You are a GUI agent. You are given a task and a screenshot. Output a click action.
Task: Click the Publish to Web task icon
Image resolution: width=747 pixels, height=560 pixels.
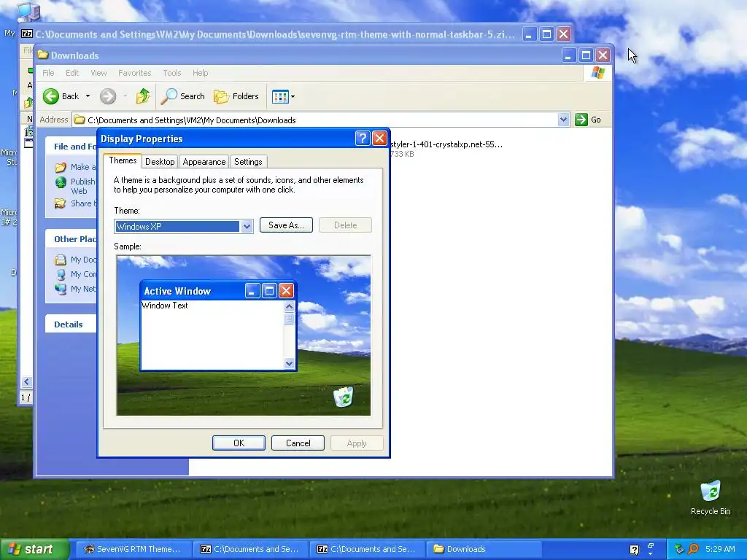pos(61,182)
